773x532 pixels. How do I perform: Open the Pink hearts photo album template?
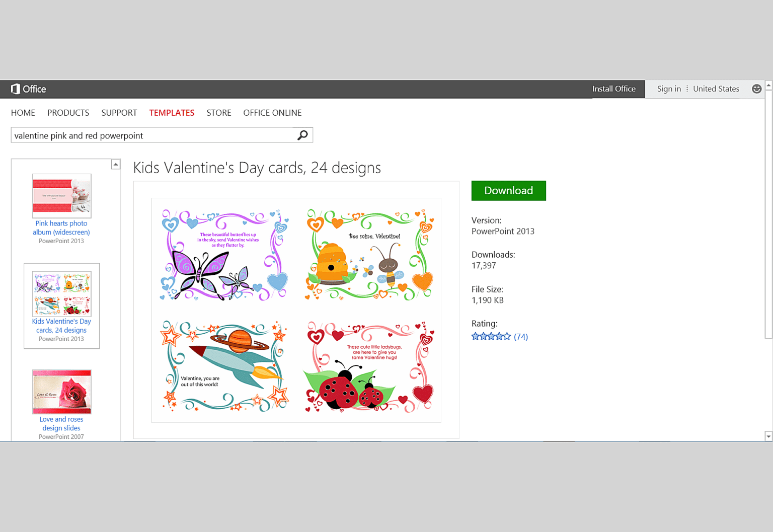click(x=61, y=196)
